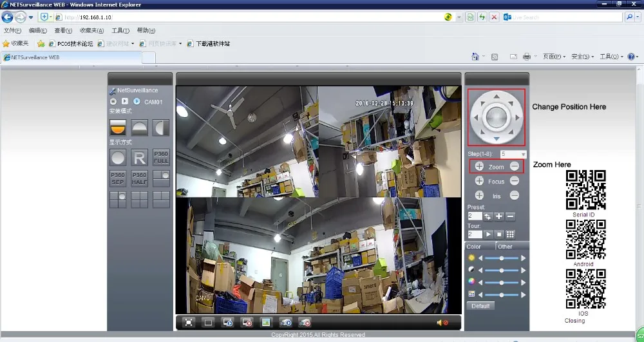This screenshot has width=644, height=342.
Task: Click the Default color button
Action: tap(480, 306)
